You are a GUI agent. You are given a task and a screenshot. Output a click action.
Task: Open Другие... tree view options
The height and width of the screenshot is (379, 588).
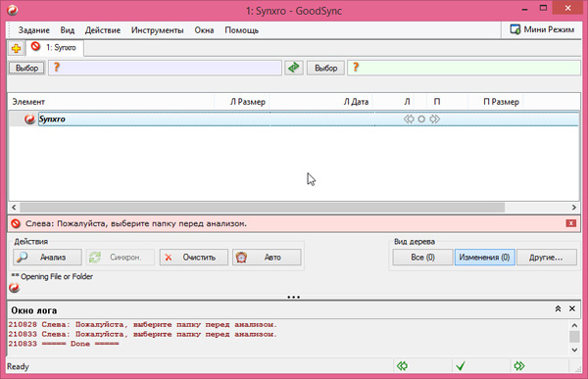(547, 258)
